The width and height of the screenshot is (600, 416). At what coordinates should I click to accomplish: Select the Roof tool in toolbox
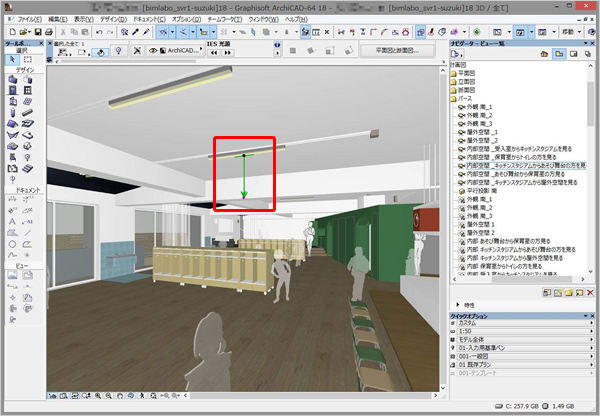click(x=13, y=124)
